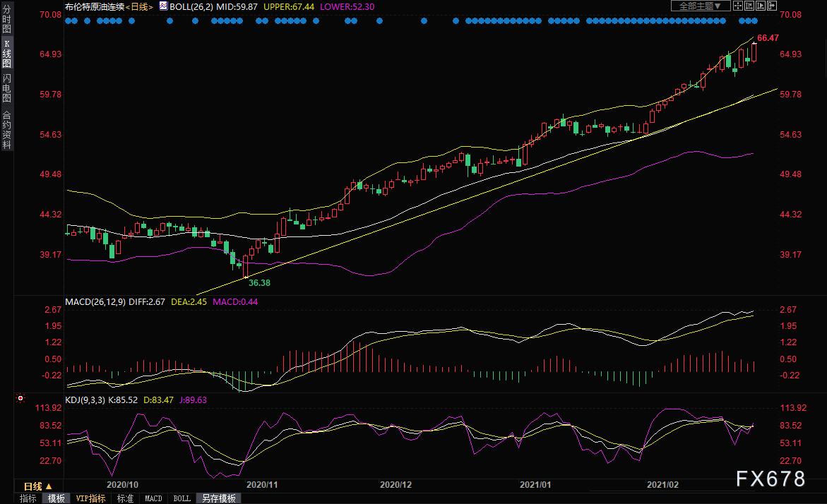Switch to the 闪电图 side tab
Image resolution: width=827 pixels, height=504 pixels.
tap(6, 88)
